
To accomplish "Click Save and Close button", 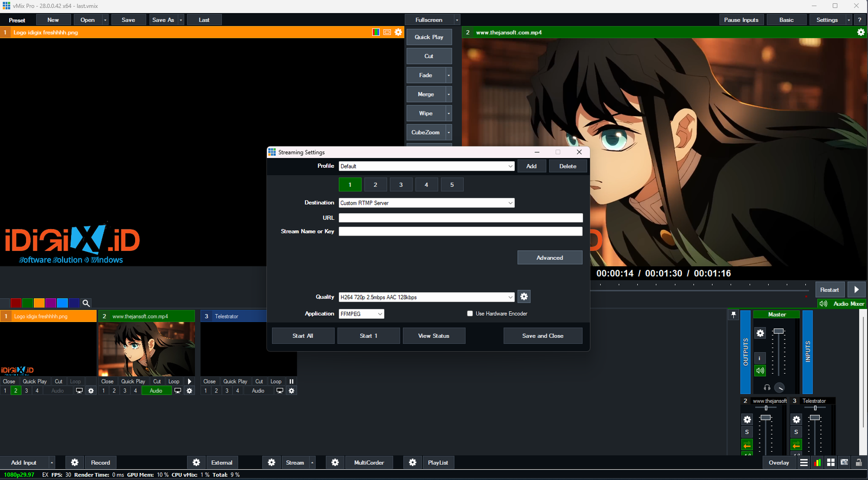I will click(x=542, y=336).
